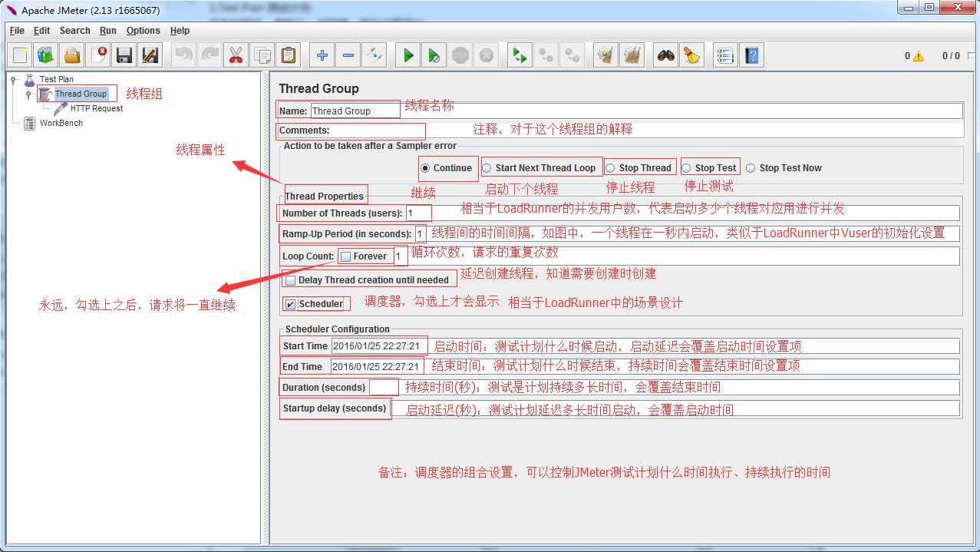Open the Options menu

pyautogui.click(x=144, y=31)
